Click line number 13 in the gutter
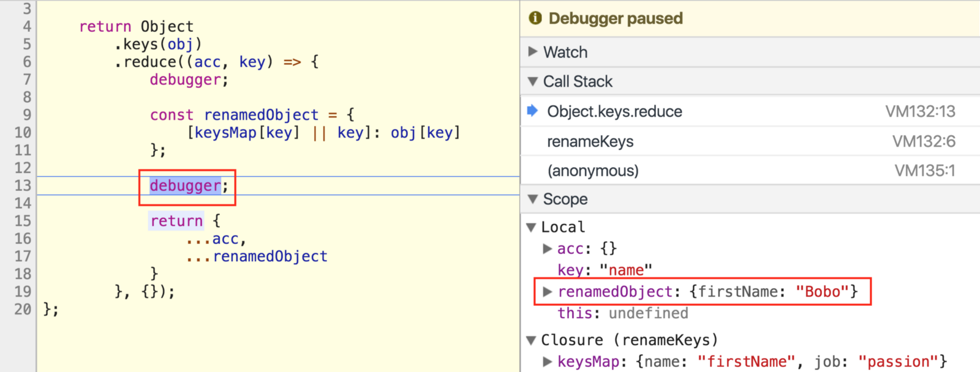The image size is (980, 372). tap(23, 185)
